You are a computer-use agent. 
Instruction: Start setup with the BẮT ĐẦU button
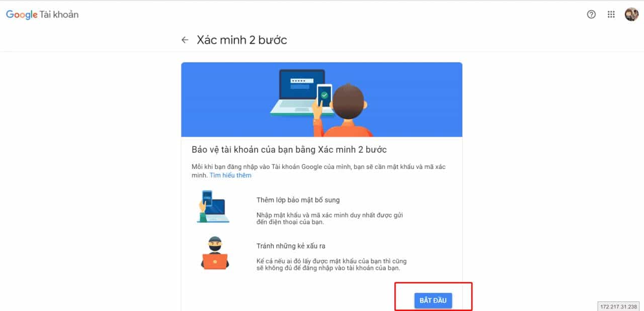(x=433, y=300)
